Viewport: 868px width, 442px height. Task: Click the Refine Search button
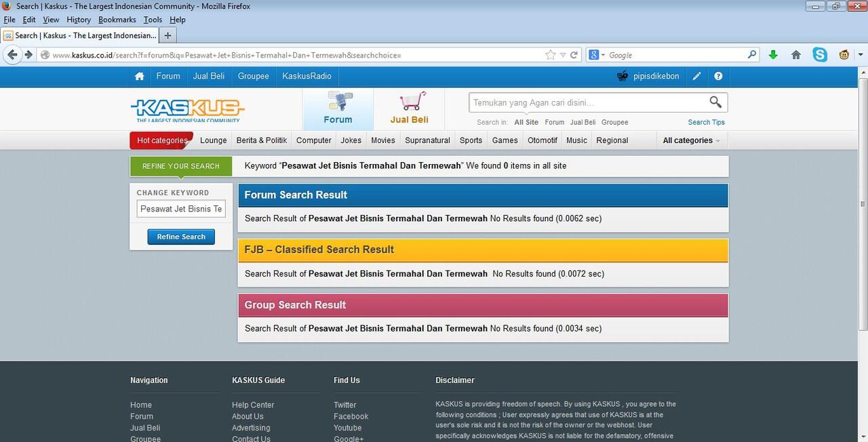181,237
